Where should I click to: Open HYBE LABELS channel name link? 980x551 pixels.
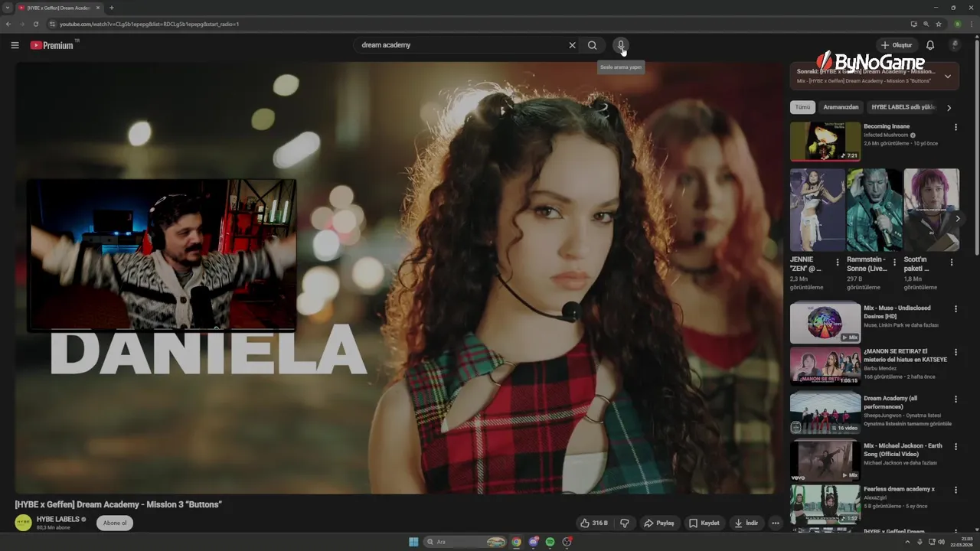pyautogui.click(x=58, y=520)
